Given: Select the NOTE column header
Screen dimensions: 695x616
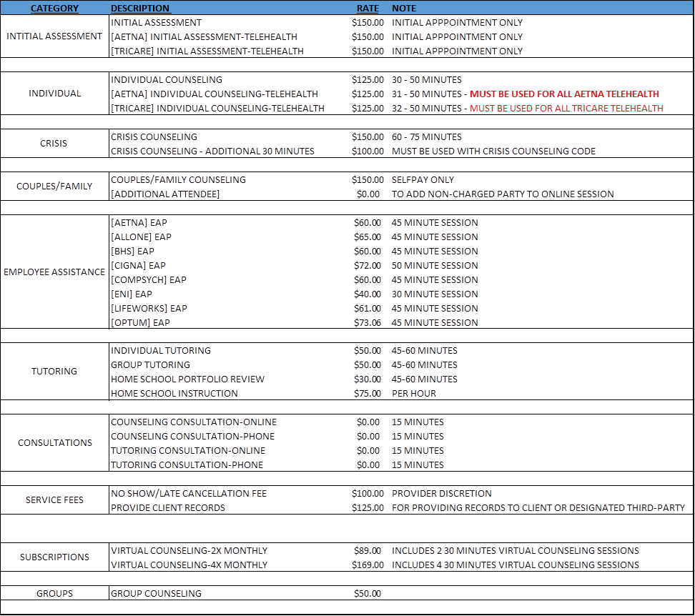Looking at the screenshot, I should tap(404, 9).
